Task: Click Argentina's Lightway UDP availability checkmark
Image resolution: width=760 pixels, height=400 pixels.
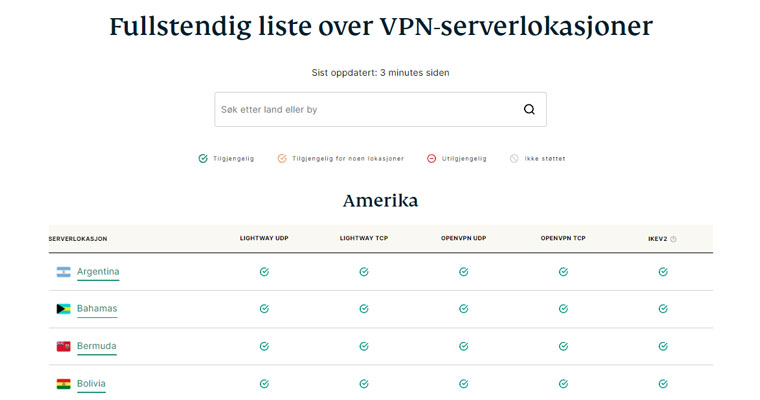Action: click(264, 272)
